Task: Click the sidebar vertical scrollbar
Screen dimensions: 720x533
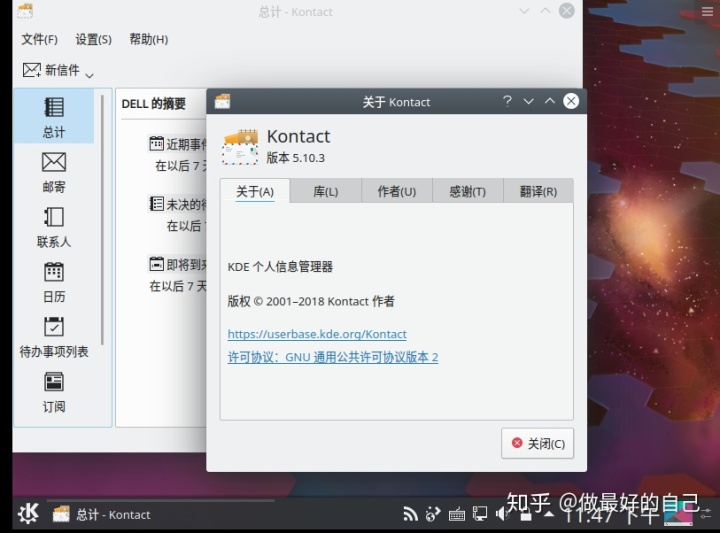Action: point(102,219)
